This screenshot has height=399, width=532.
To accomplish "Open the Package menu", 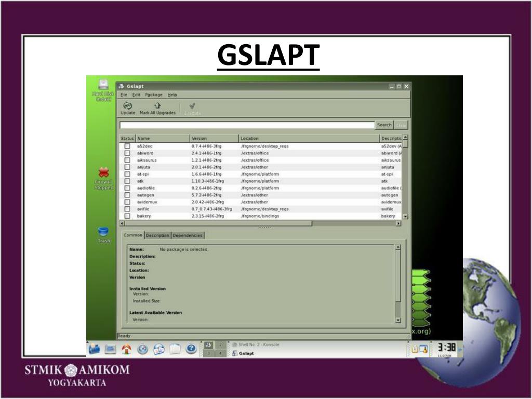I will point(154,95).
